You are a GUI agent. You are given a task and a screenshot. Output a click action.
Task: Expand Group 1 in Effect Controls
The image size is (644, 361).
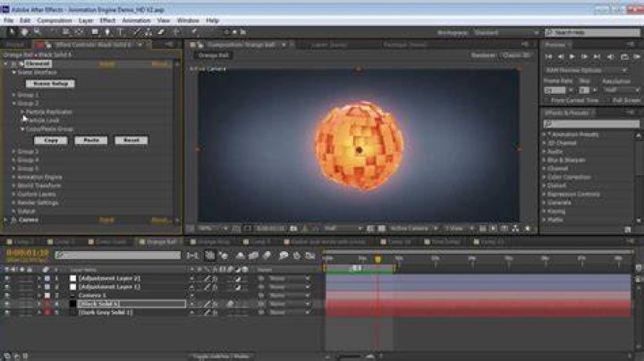pos(14,95)
